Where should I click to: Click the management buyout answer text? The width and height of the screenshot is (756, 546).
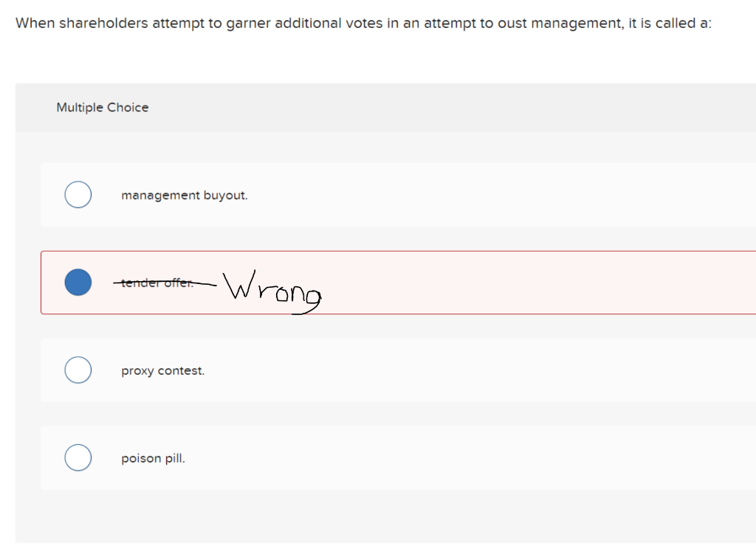tap(184, 195)
